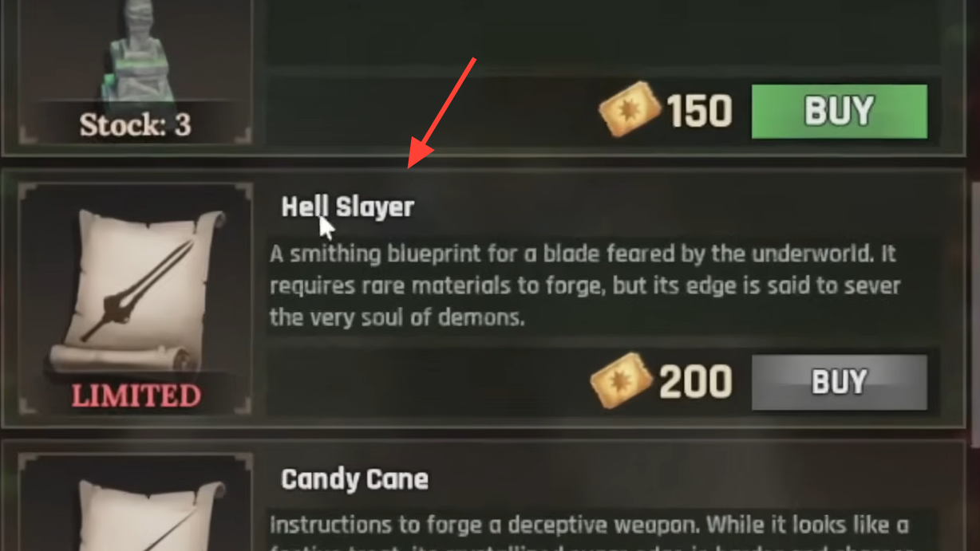The image size is (980, 551).
Task: Click the 150 price number
Action: click(x=700, y=112)
